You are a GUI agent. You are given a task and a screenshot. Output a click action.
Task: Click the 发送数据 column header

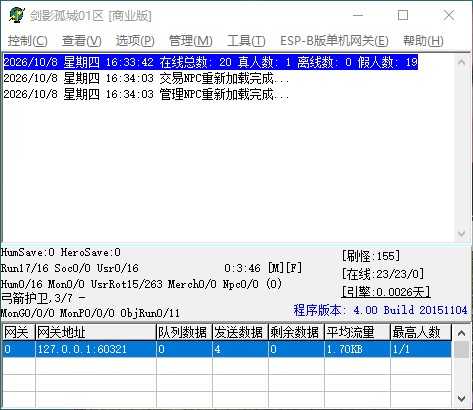(240, 332)
